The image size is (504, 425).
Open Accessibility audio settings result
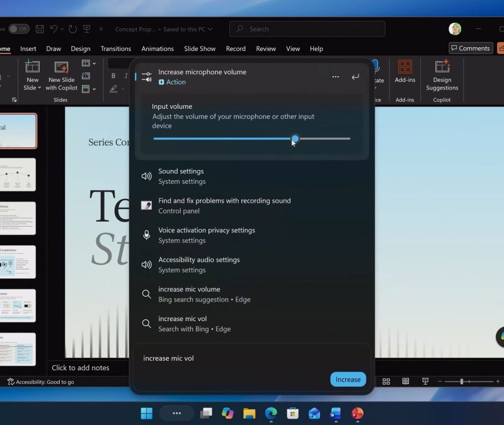pos(251,264)
